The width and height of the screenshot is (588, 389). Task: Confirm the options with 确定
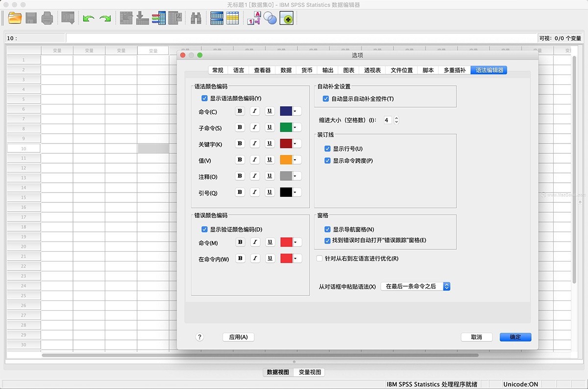point(515,337)
